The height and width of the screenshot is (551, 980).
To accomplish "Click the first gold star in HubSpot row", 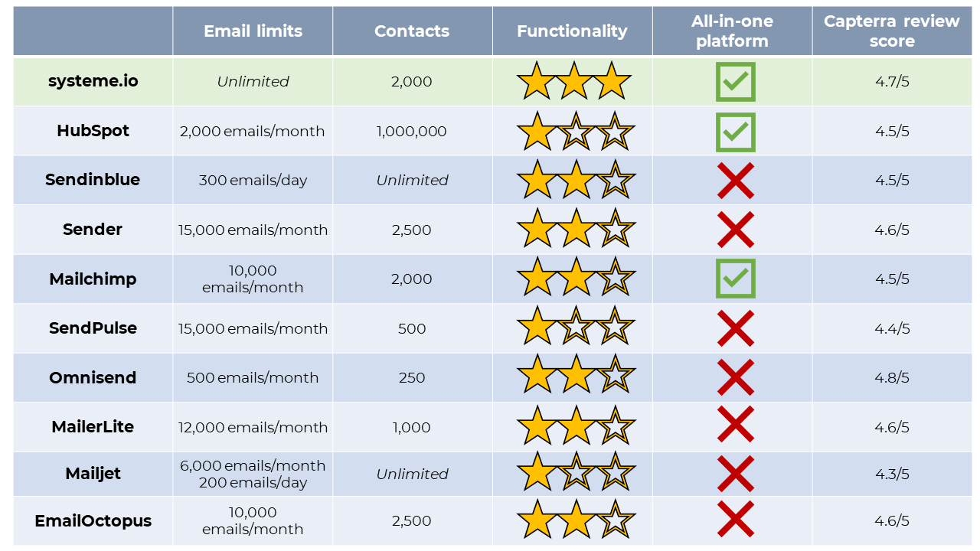I will [x=537, y=132].
